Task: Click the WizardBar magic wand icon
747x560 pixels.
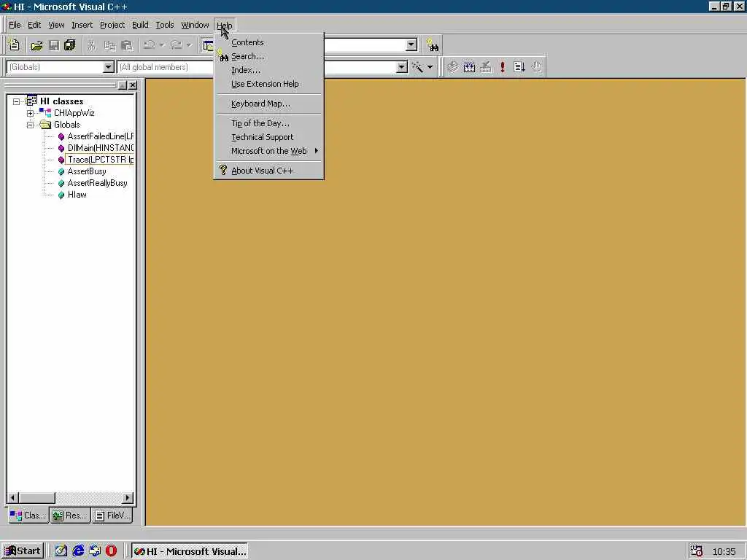Action: pyautogui.click(x=417, y=67)
